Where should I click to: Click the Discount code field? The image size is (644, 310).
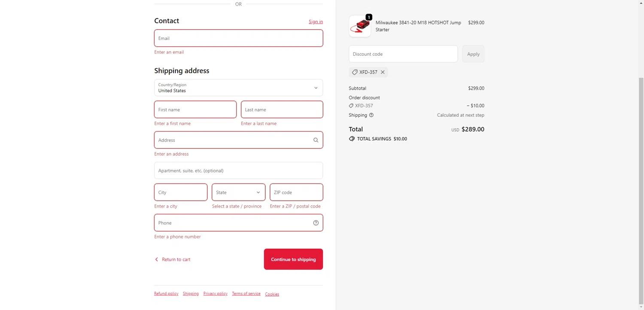pyautogui.click(x=403, y=54)
